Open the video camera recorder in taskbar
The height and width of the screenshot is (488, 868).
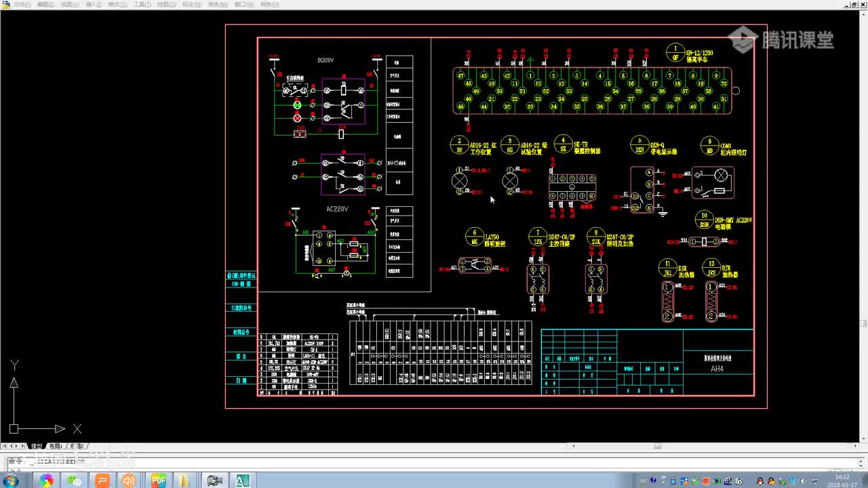tap(214, 481)
